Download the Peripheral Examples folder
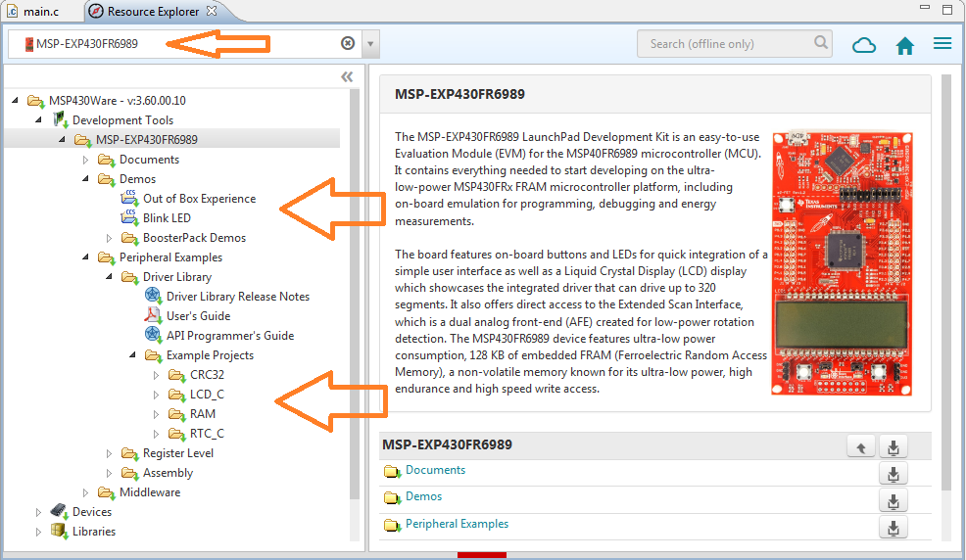This screenshot has width=966, height=560. click(894, 528)
